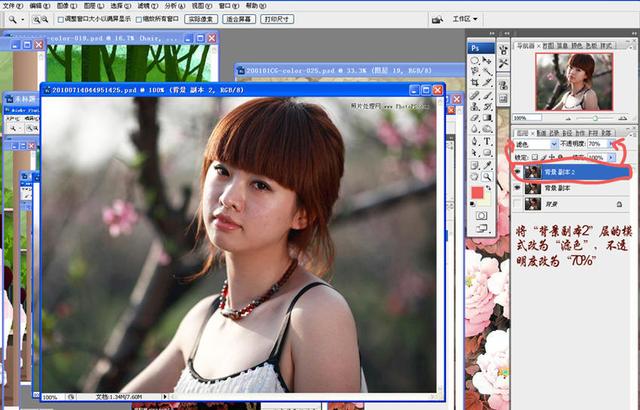Switch to the 颜色 tab
Screen dimensions: 640x410
pos(576,46)
